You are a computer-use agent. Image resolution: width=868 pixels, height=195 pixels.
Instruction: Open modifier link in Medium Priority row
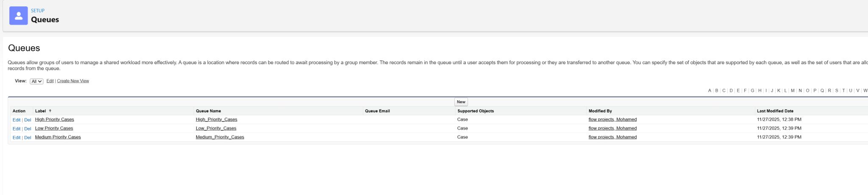612,137
